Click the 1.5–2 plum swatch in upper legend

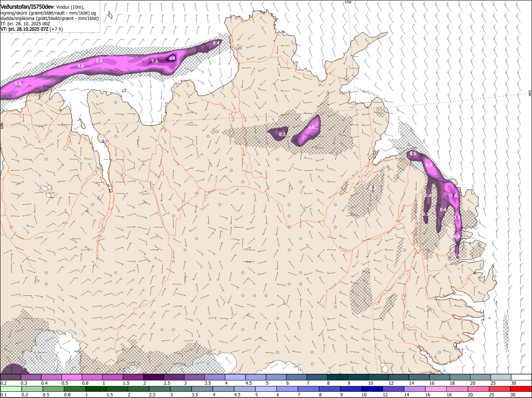point(133,377)
